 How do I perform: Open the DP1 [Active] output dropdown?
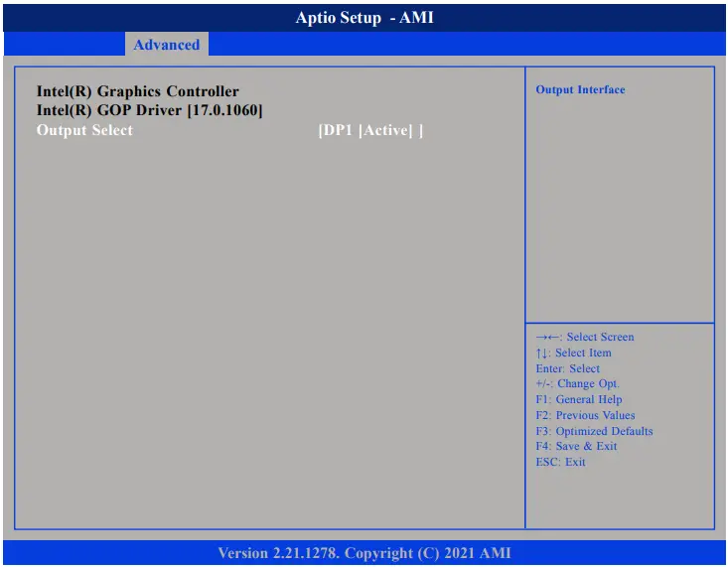[370, 130]
